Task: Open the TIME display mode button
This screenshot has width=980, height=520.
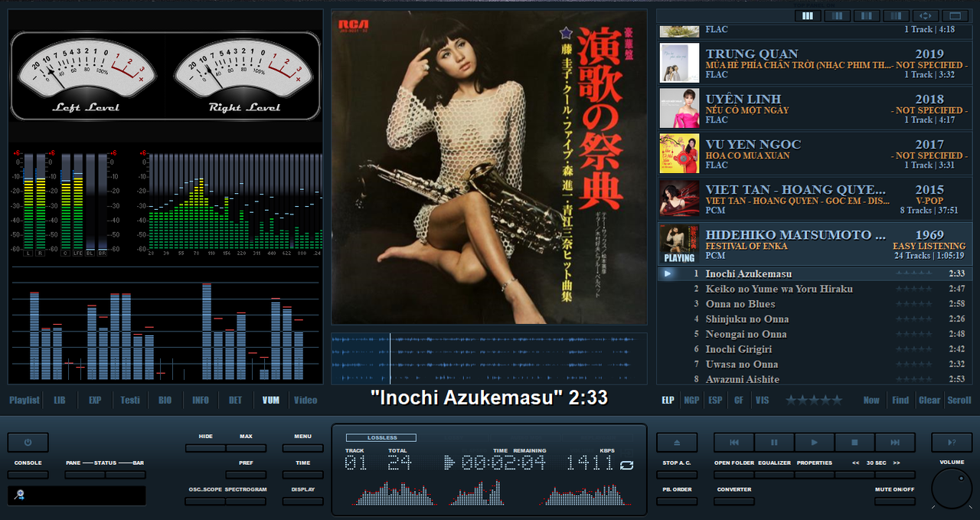Action: click(302, 475)
